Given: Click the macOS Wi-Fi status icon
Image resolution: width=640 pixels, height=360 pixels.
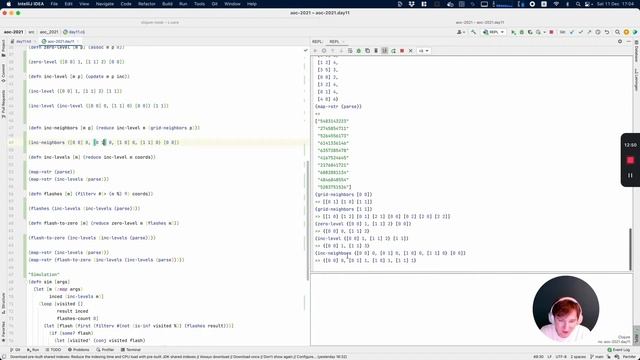Looking at the screenshot, I should click(556, 4).
